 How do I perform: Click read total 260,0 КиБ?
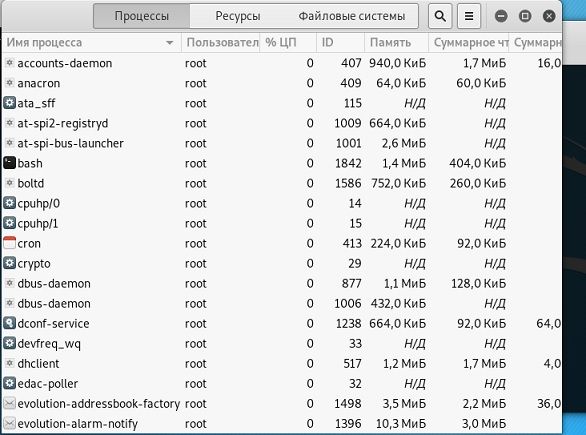pos(478,183)
